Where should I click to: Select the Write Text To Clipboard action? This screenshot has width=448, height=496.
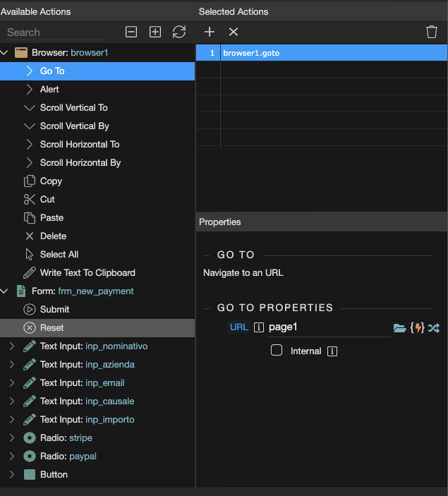click(x=87, y=272)
